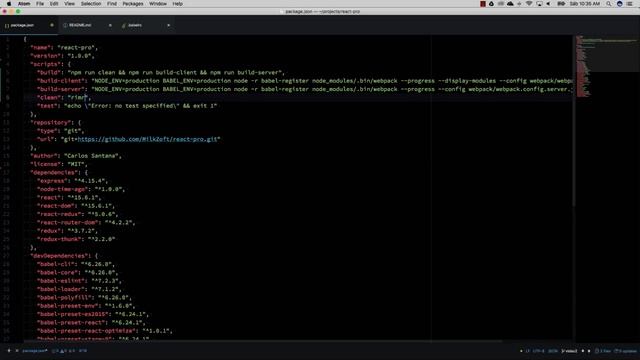The image size is (640, 360).
Task: Click the "repository" key
Action: click(50, 122)
